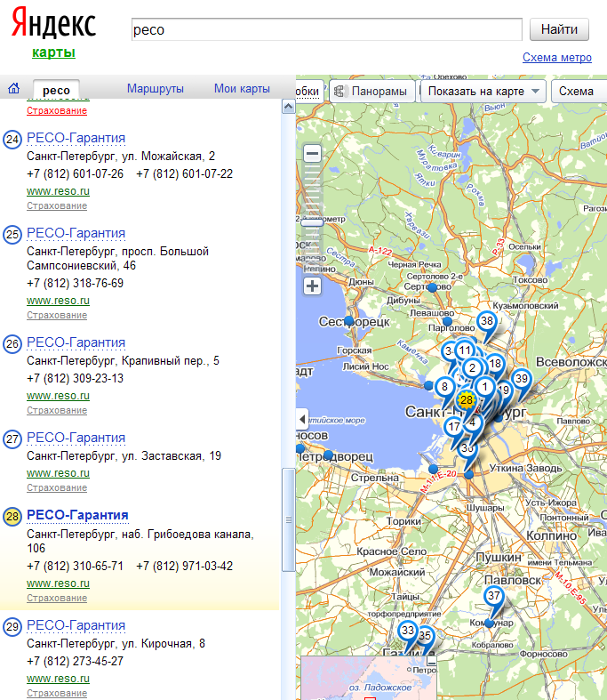Image resolution: width=607 pixels, height=700 pixels.
Task: Click map marker 1
Action: pos(484,387)
